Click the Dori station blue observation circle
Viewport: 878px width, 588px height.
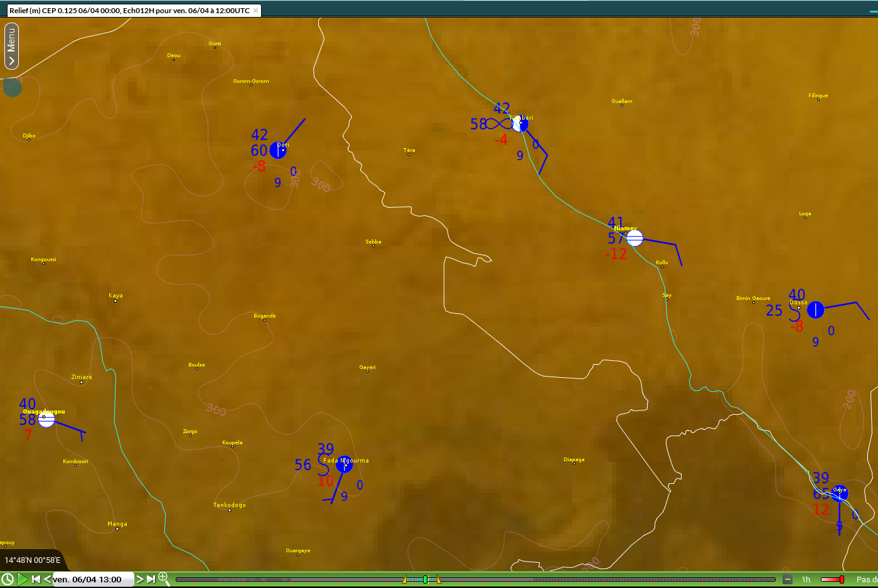click(x=278, y=150)
